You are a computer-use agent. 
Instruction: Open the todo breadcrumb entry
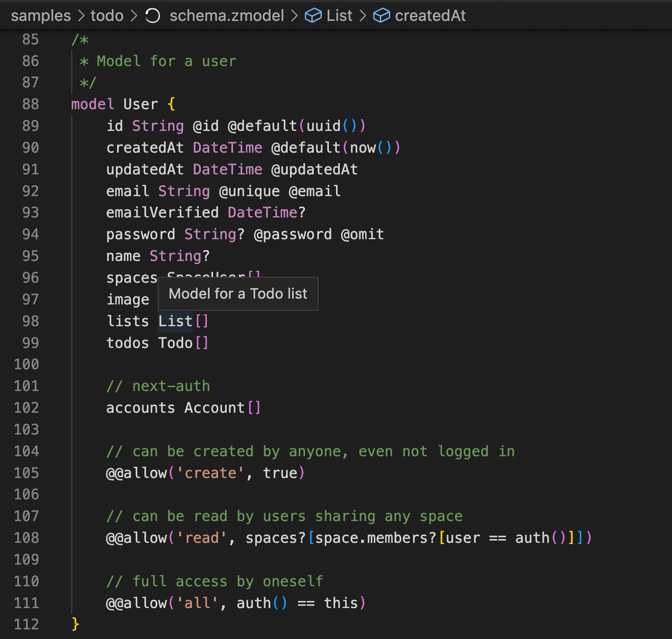click(x=106, y=15)
